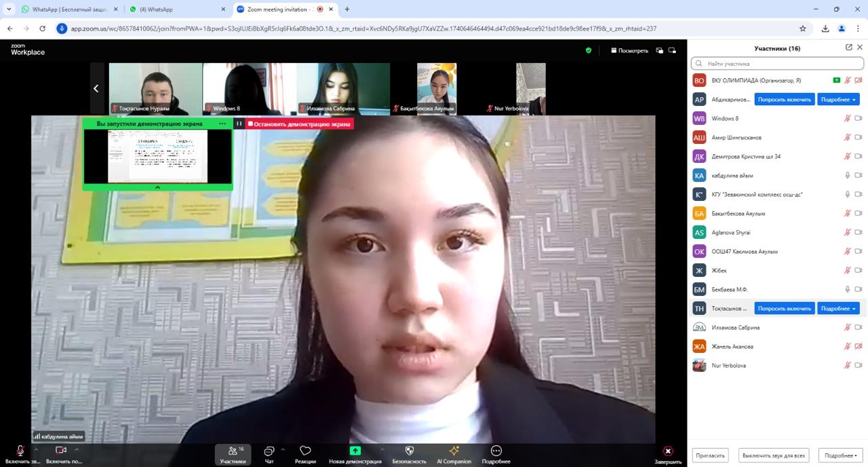
Task: Pause the screen share demonstration
Action: click(x=239, y=124)
